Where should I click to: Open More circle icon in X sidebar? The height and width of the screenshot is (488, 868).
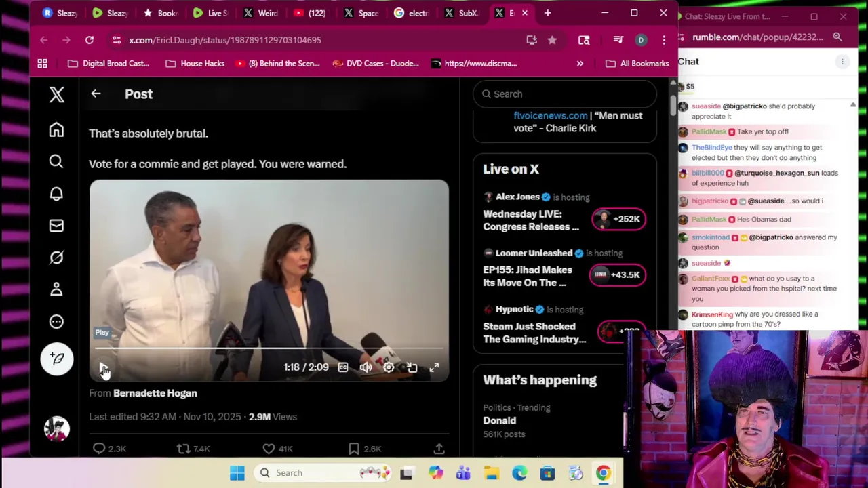[56, 322]
